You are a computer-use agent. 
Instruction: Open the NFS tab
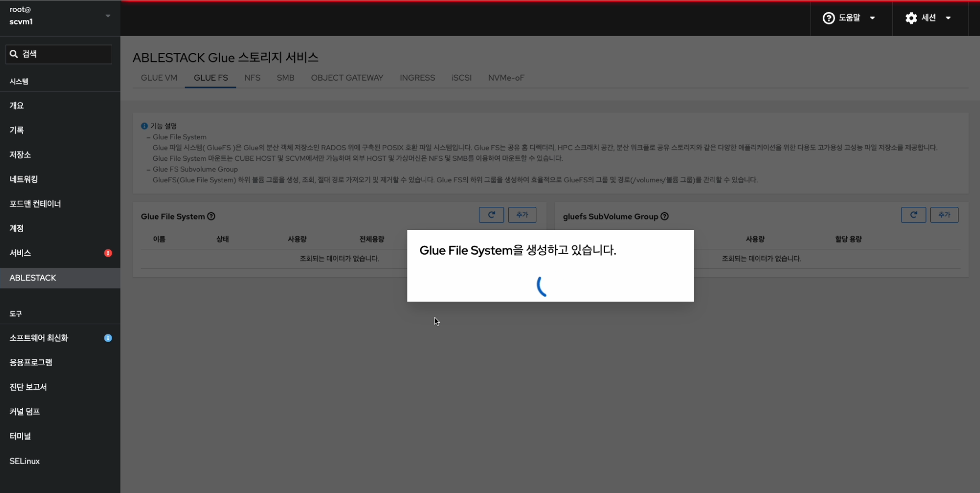point(252,78)
